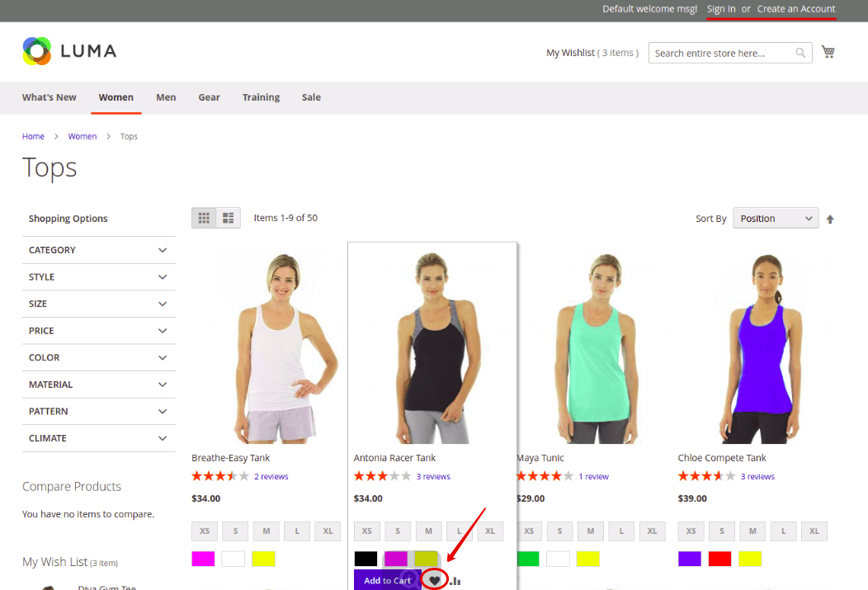The width and height of the screenshot is (868, 590).
Task: Choose yellow color for Breathe-Easy Tank
Action: coord(263,559)
